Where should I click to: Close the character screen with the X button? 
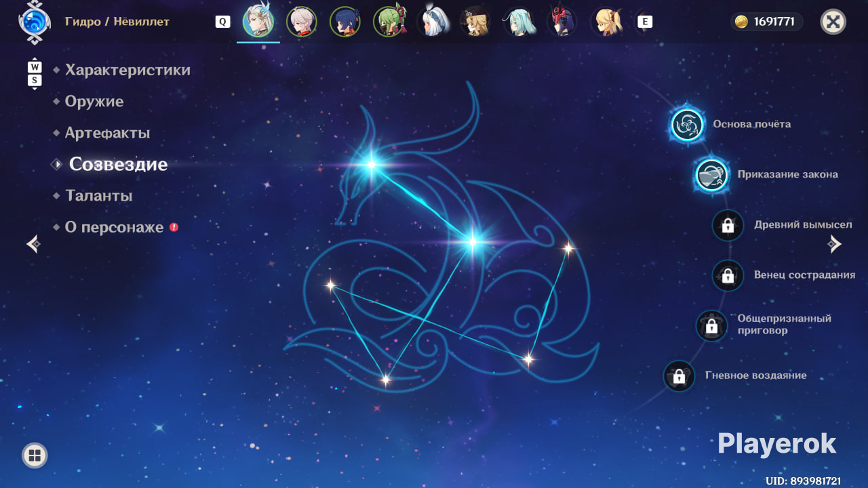point(833,22)
